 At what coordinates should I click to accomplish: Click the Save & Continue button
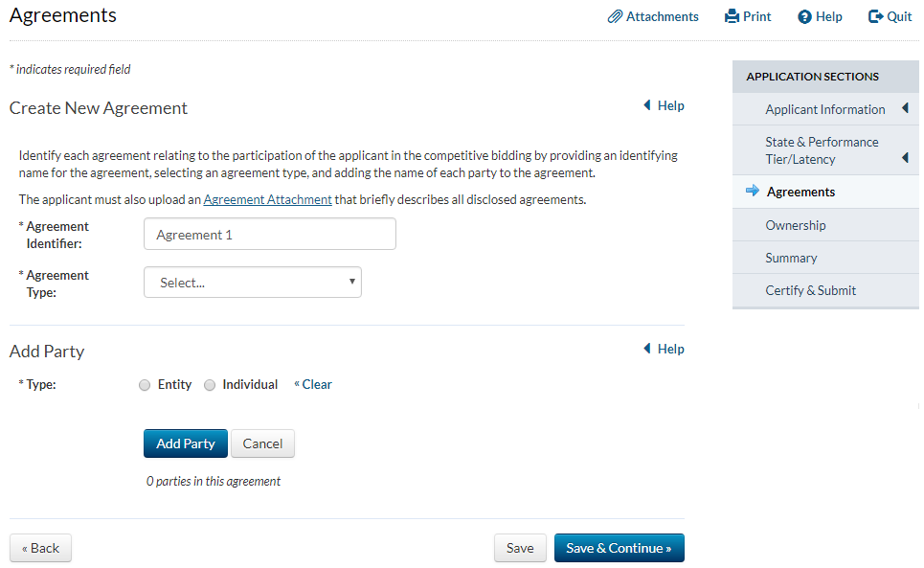click(619, 548)
